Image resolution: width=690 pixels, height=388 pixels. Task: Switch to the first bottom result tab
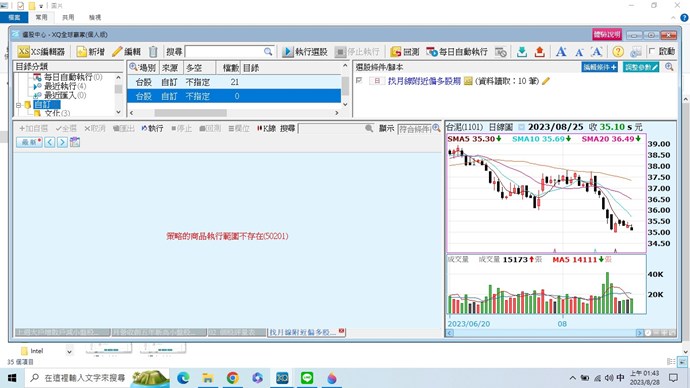[62, 332]
